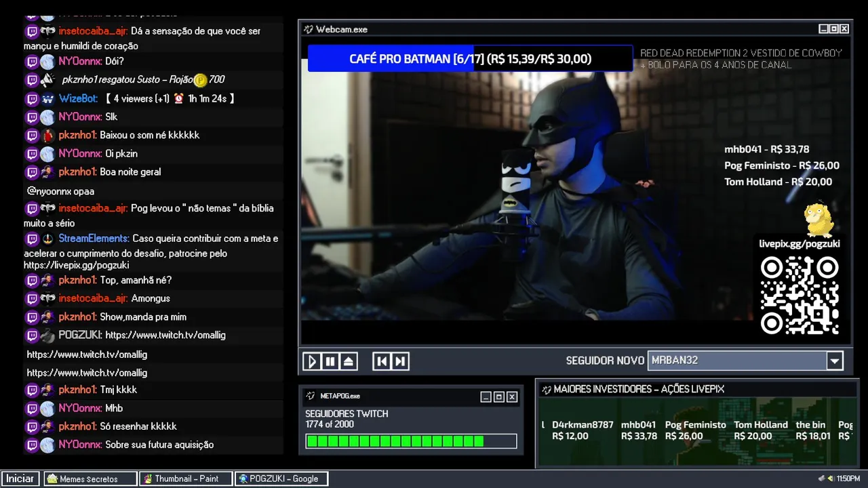Click the livepix.gg/pogzuki link text
868x488 pixels.
click(x=799, y=243)
